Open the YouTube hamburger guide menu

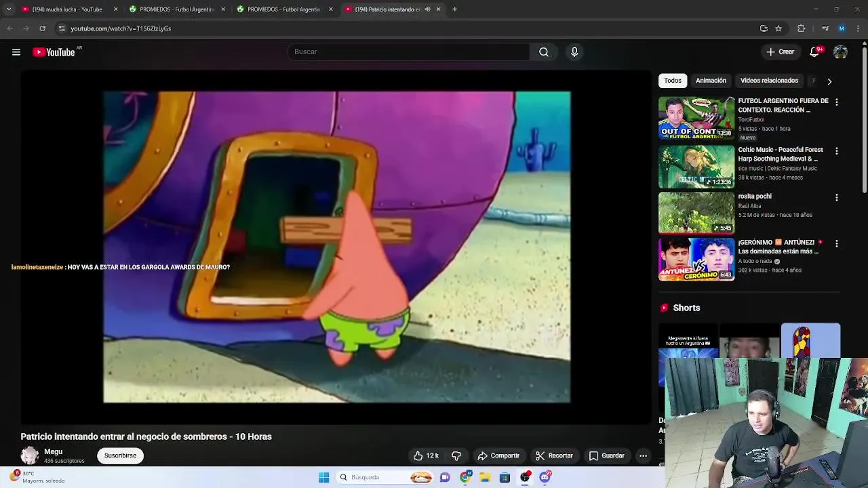tap(16, 52)
